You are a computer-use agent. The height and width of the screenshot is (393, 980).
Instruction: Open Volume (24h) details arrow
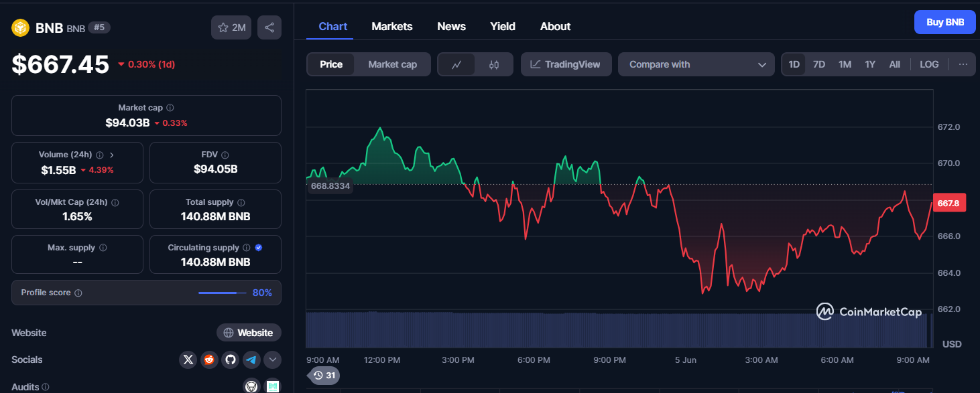pos(112,155)
